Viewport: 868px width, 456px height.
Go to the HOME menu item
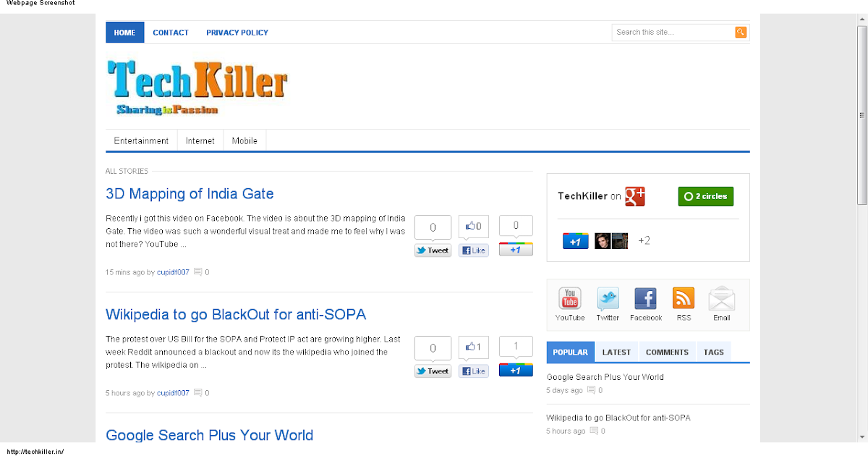click(x=124, y=33)
